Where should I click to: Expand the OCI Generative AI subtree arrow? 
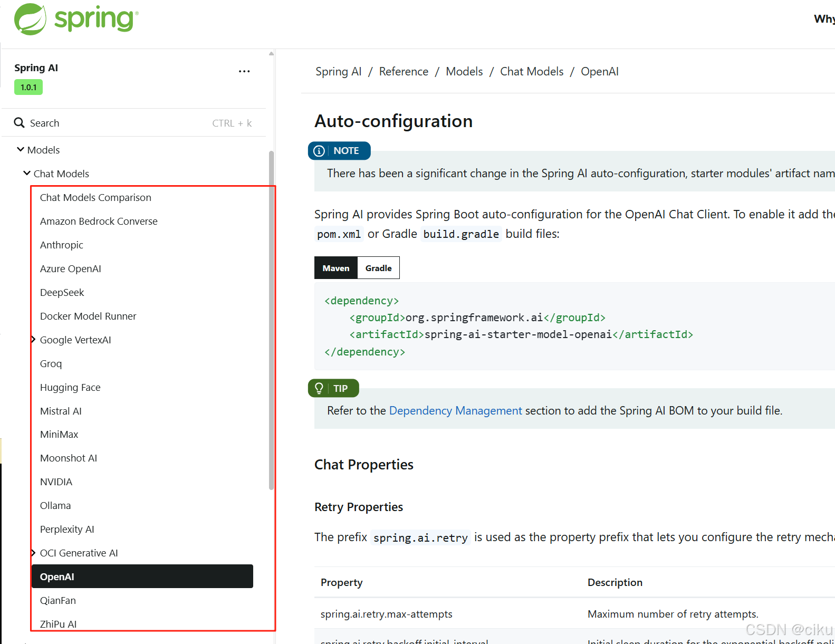(33, 553)
